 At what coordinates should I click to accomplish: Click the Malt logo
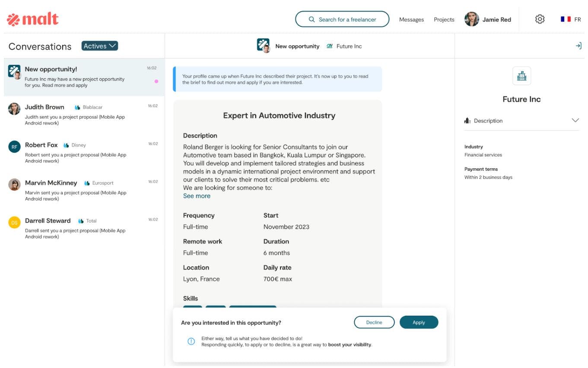coord(33,19)
